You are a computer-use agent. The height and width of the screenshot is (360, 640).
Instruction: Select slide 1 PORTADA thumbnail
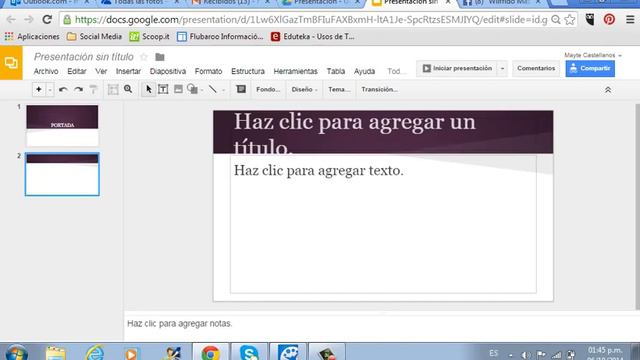62,125
